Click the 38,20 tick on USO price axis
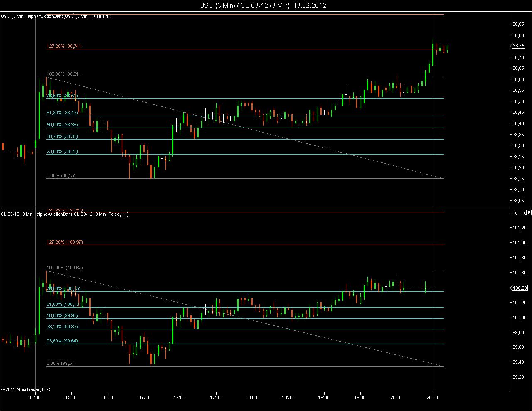This screenshot has height=411, width=532. point(518,167)
